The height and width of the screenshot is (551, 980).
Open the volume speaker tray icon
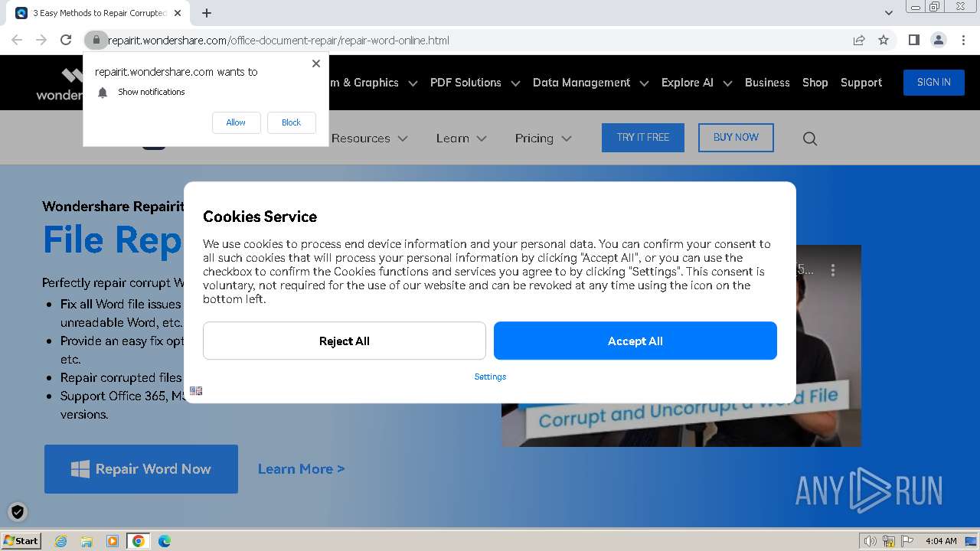[871, 541]
